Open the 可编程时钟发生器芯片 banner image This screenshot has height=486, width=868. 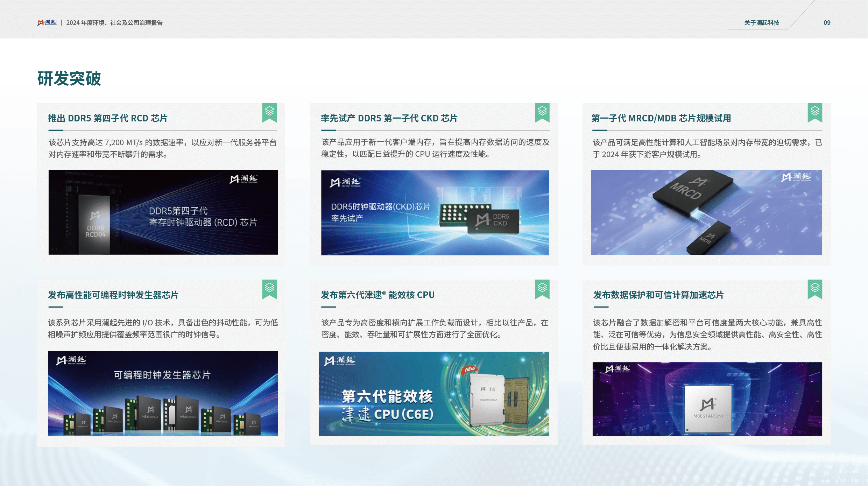[x=163, y=393]
